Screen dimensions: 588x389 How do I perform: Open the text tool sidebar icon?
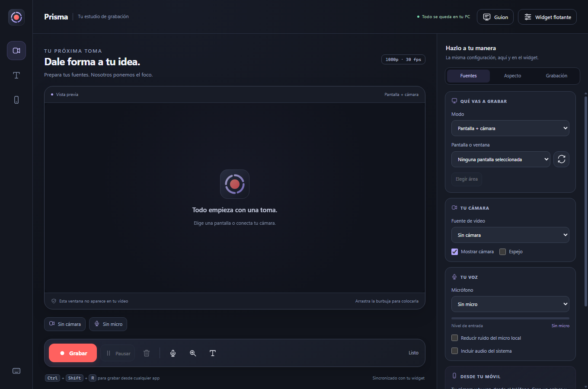click(x=16, y=75)
